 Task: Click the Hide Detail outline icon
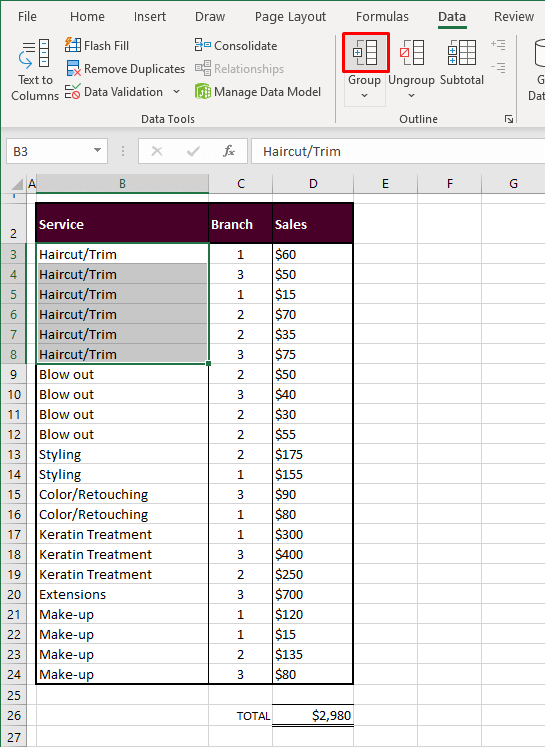498,68
